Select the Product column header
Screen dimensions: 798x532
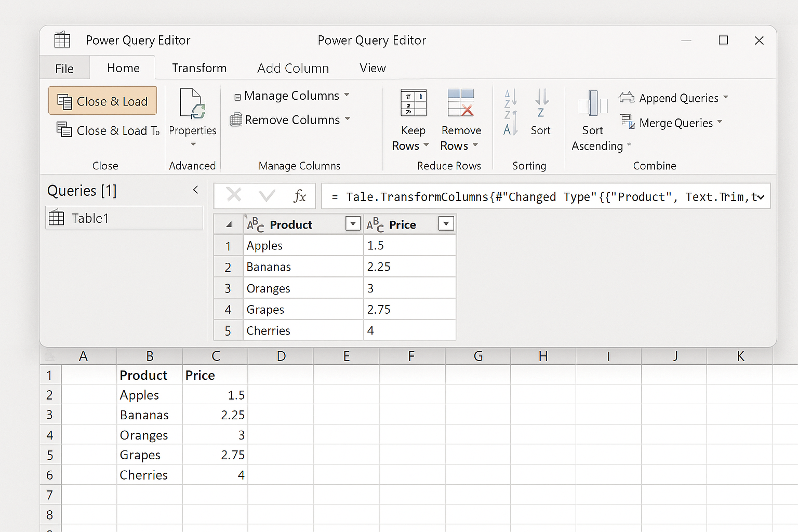point(303,224)
